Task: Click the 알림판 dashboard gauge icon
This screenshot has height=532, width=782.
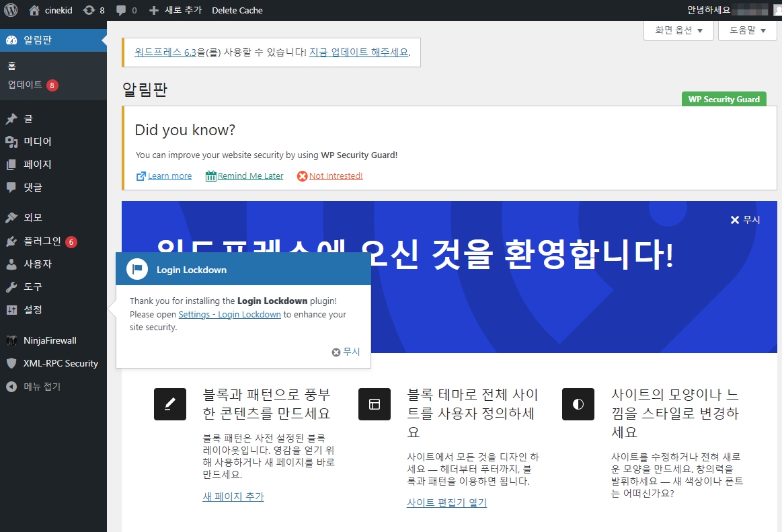Action: pos(11,40)
